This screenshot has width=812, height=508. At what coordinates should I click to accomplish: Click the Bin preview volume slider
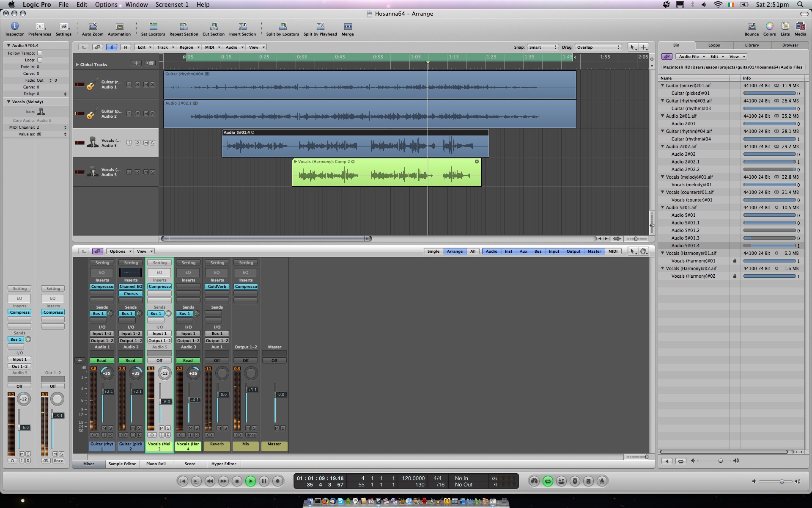click(714, 461)
